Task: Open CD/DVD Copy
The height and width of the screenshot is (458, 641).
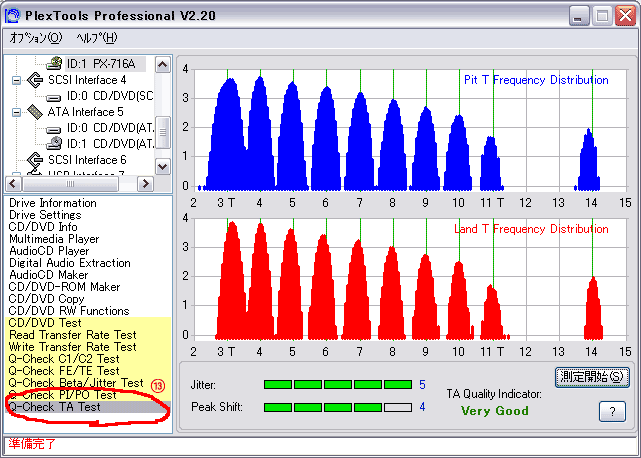Action: 46,299
